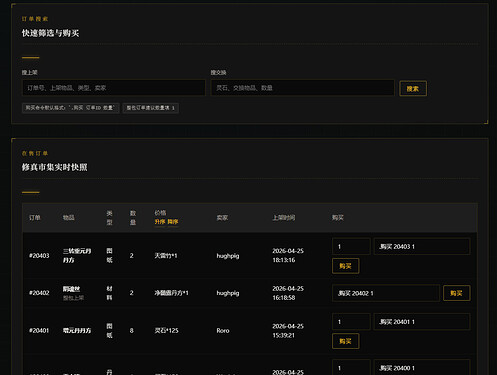Select order number #20402

coord(39,293)
